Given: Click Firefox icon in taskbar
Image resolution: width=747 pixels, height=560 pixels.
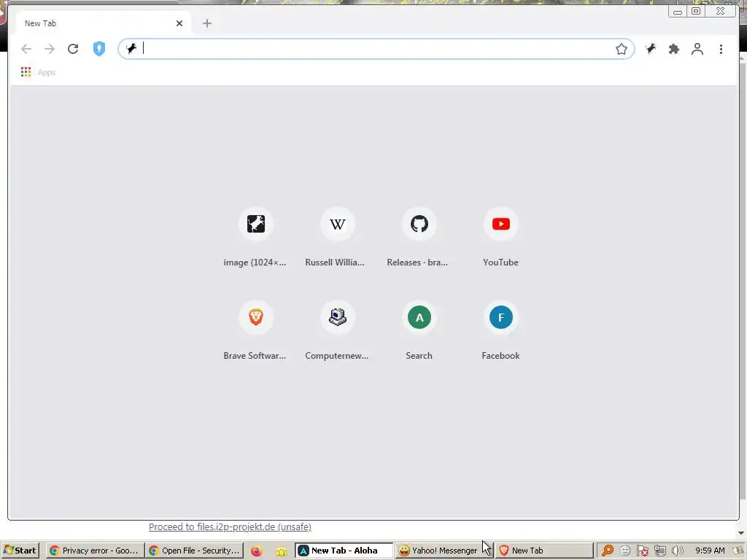Looking at the screenshot, I should pyautogui.click(x=256, y=551).
